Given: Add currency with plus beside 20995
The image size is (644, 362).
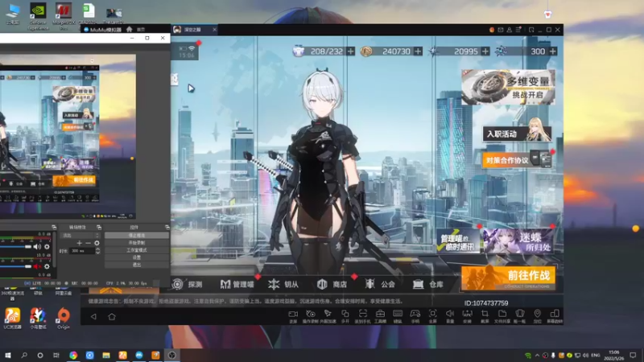Looking at the screenshot, I should [485, 51].
